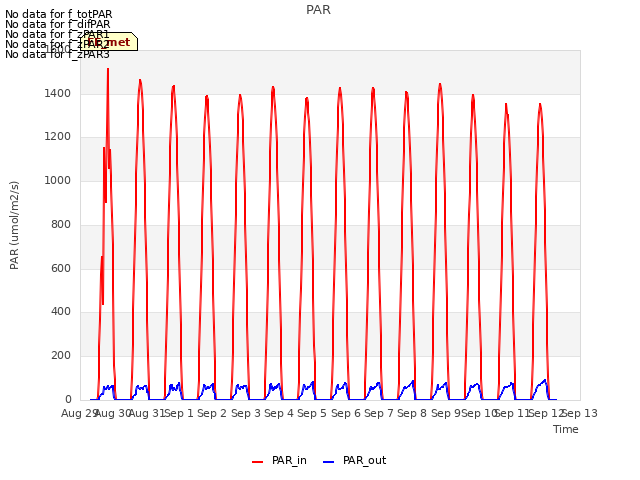Click the Sep 13 x-axis tick label
640x480 pixels.
(580, 413)
